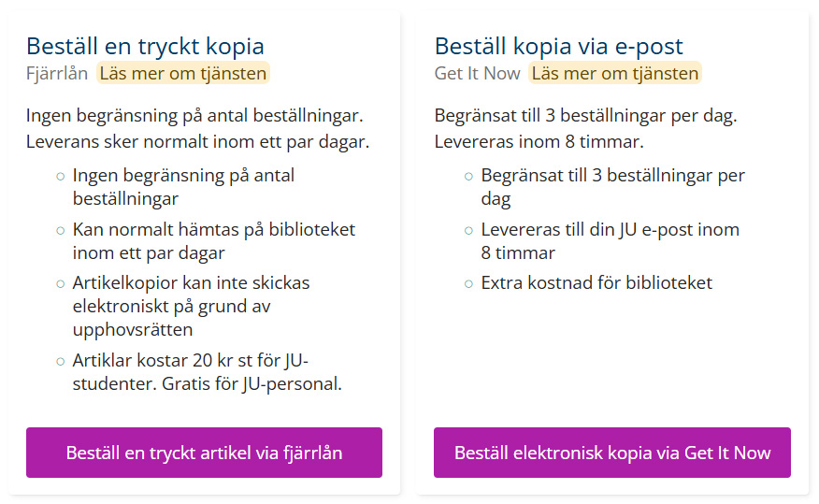This screenshot has width=819, height=504.
Task: Click the printed-copy card's first paragraph line
Action: point(194,116)
